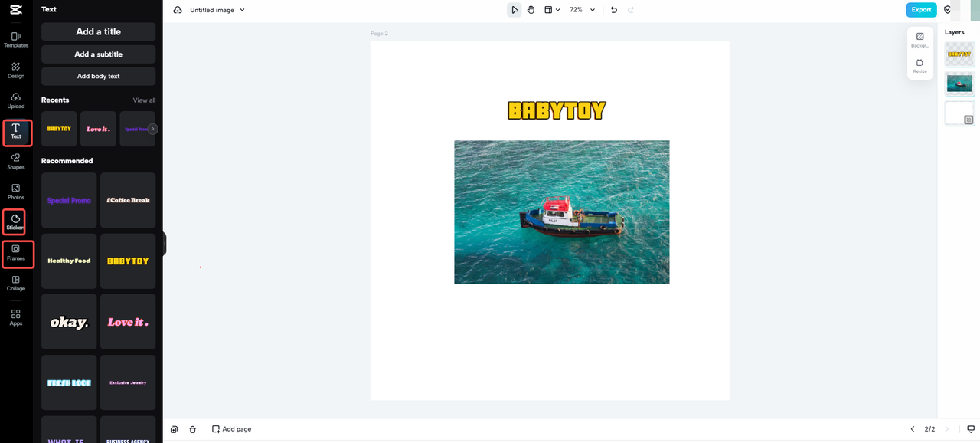Open the layout view options dropdown
This screenshot has width=980, height=443.
552,10
